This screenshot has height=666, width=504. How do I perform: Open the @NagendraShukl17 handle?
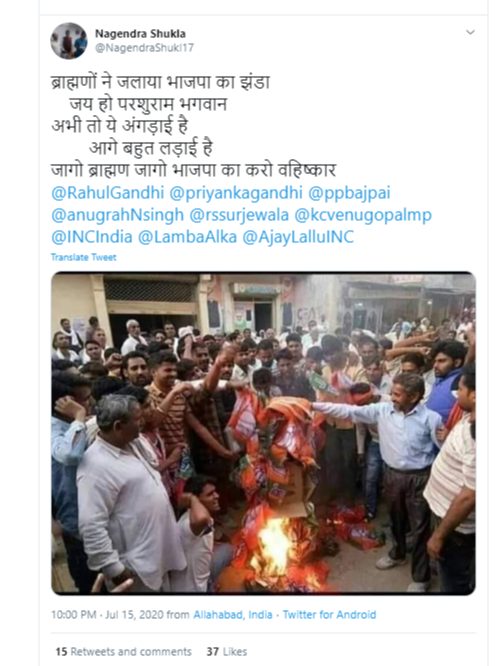[x=144, y=48]
